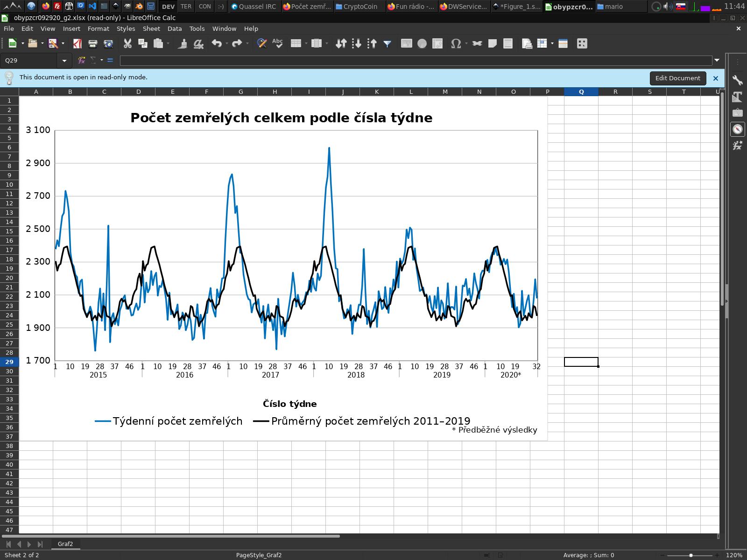Viewport: 747px width, 560px height.
Task: Click Insert Image icon
Action: [407, 43]
